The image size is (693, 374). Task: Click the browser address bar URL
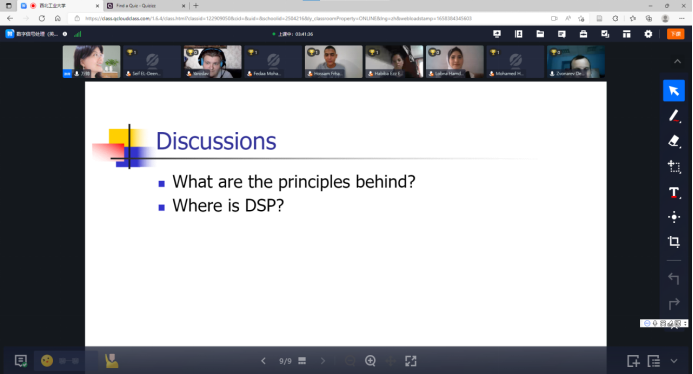coord(278,19)
